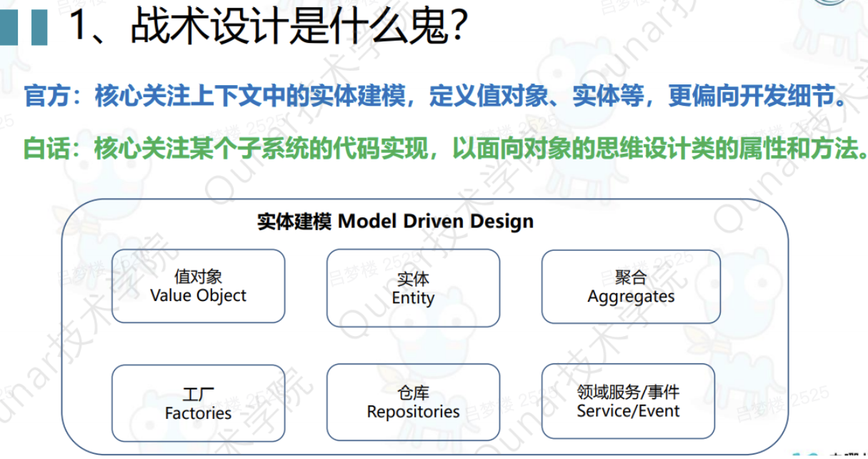The height and width of the screenshot is (459, 868).
Task: Click the "仓库 Repositories" box
Action: tap(413, 402)
